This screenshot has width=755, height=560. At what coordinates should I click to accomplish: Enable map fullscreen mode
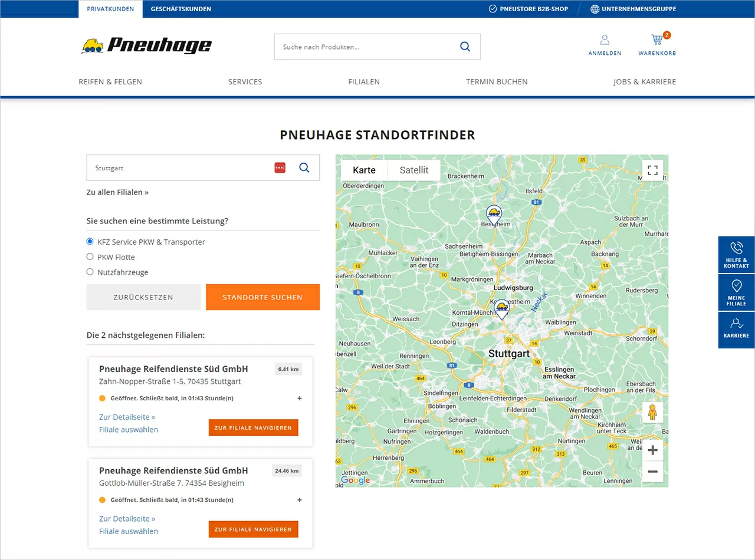pyautogui.click(x=652, y=170)
